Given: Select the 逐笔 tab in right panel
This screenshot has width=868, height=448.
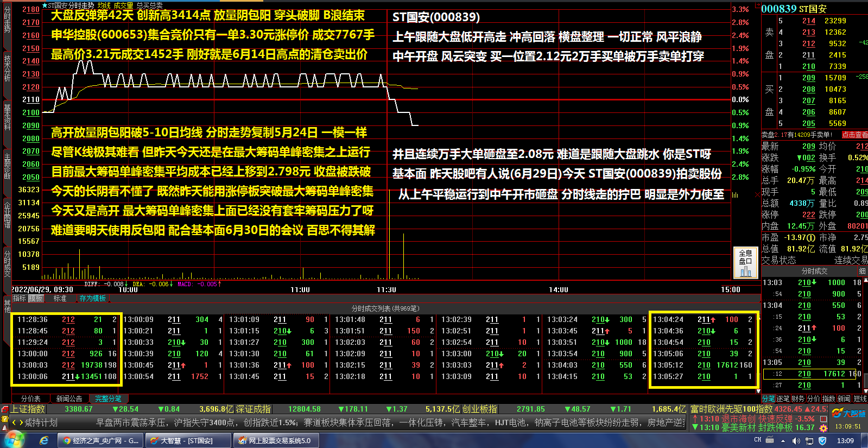Looking at the screenshot, I should [783, 399].
